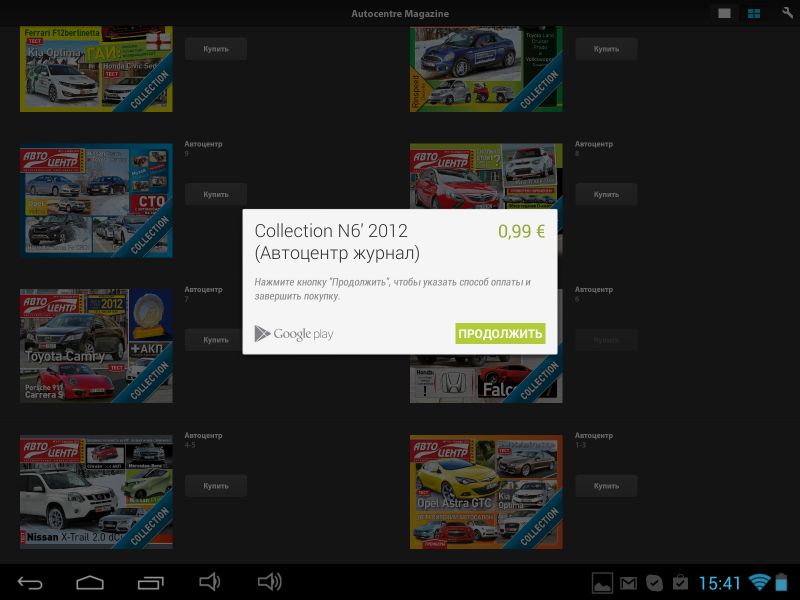Tap the Wi-Fi status icon
The image size is (800, 600).
759,582
